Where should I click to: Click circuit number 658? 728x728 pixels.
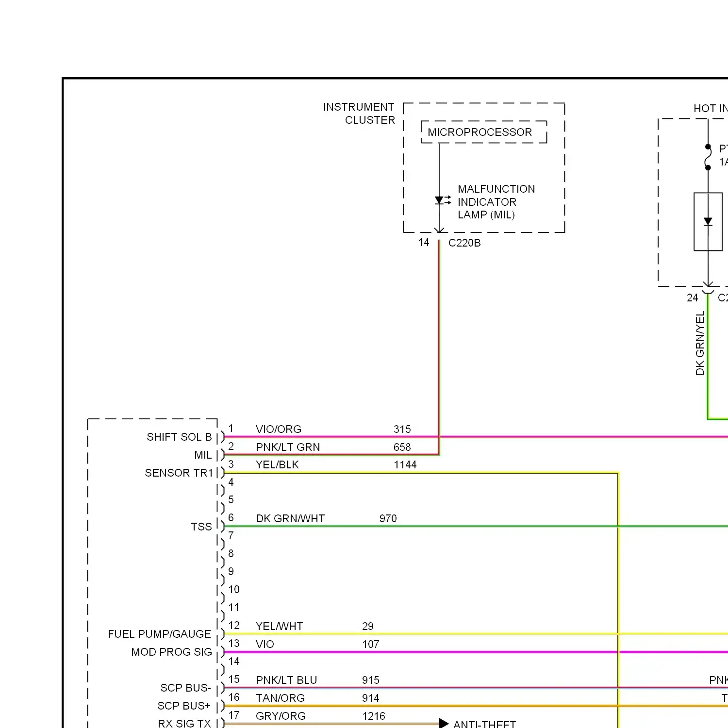[x=402, y=447]
